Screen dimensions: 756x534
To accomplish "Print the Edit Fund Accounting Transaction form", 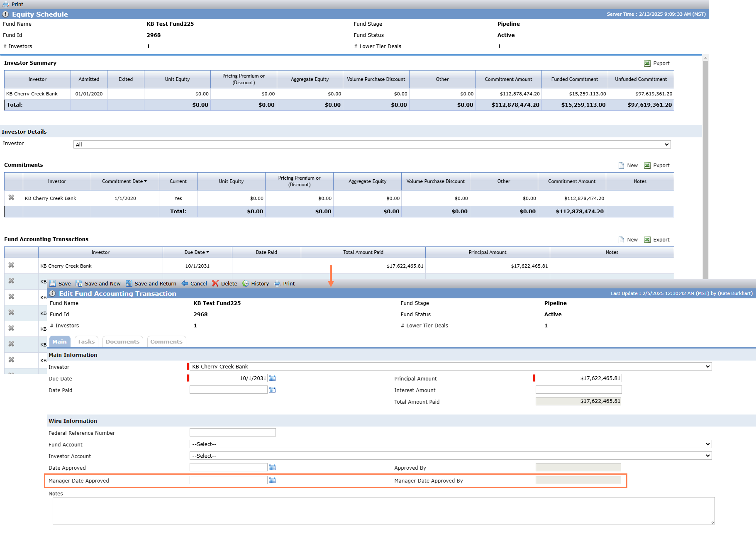I will pos(285,284).
